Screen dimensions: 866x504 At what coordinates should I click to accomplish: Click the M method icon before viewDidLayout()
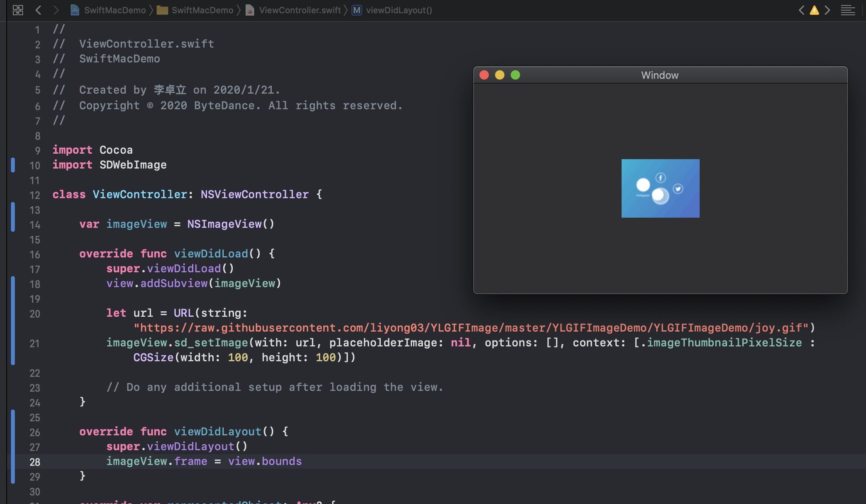click(356, 10)
